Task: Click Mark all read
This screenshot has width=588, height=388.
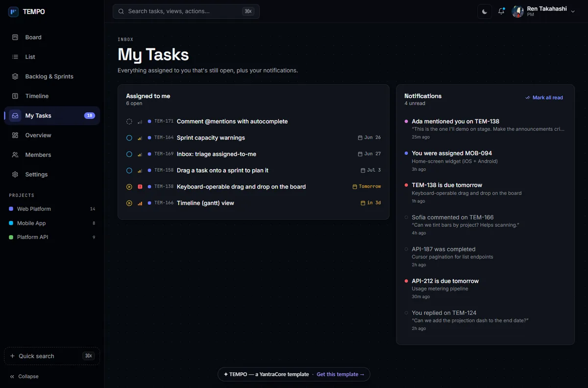Action: 544,97
